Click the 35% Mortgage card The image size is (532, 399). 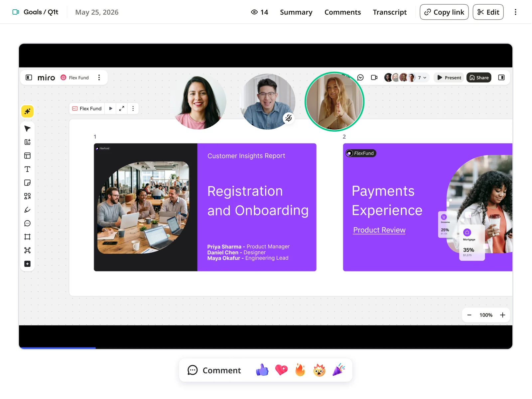472,243
